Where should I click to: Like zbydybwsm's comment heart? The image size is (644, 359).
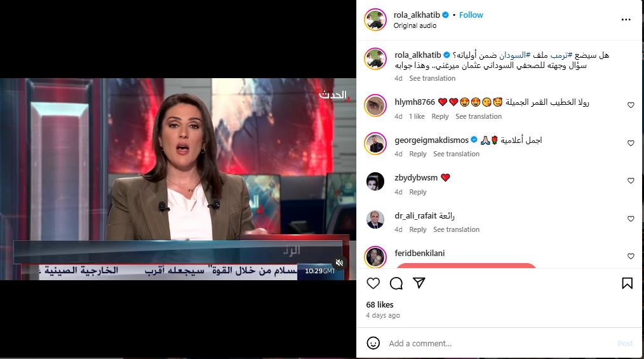[x=631, y=180]
